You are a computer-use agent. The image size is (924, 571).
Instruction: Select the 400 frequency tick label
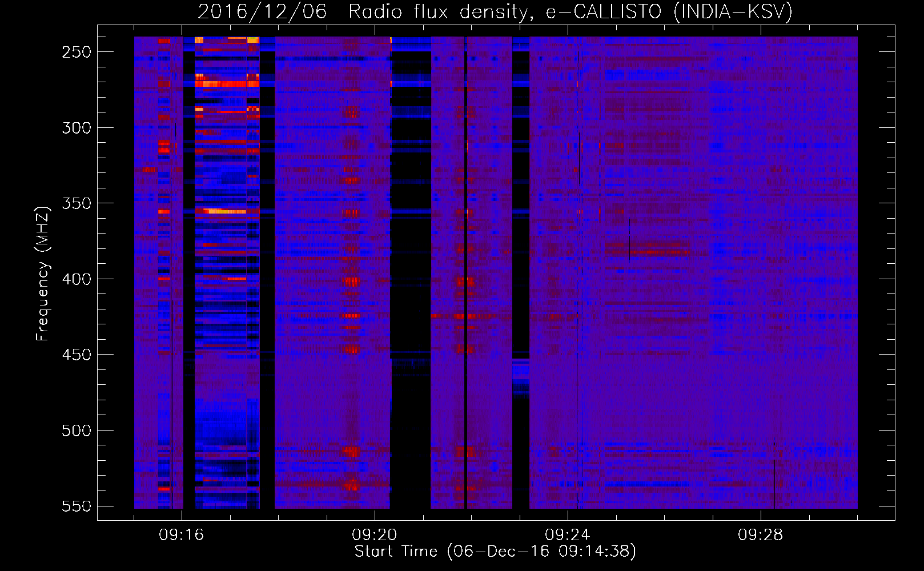(77, 279)
